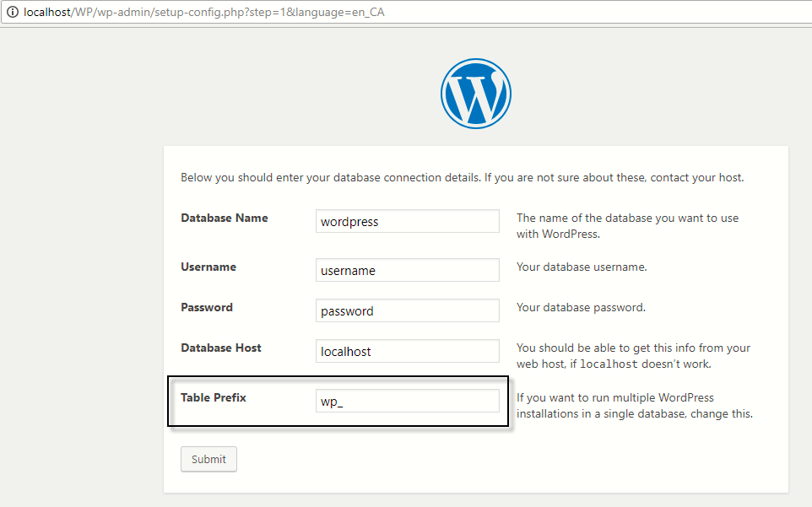Click the Database Host field showing 'localhost'
812x507 pixels.
407,351
